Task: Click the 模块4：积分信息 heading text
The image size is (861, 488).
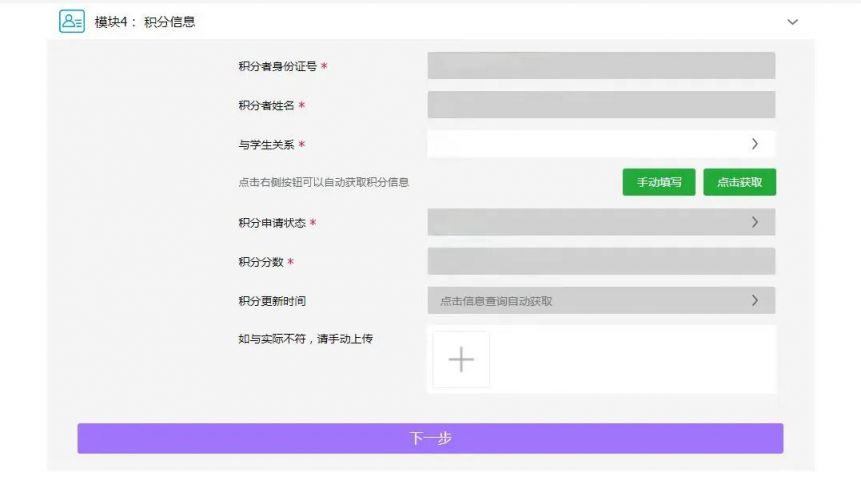Action: pos(145,22)
